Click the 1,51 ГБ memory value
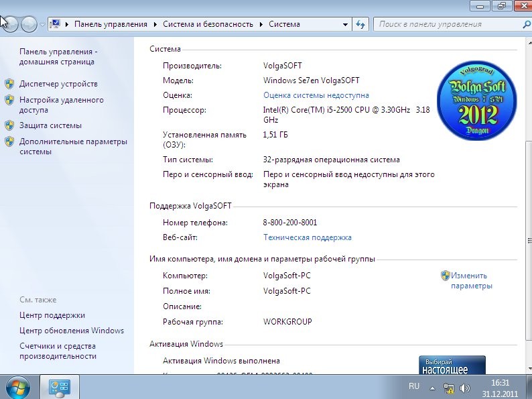The image size is (532, 399). (275, 135)
